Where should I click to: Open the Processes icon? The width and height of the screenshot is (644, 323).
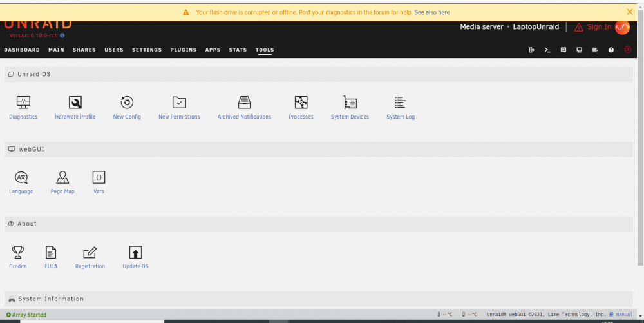301,103
